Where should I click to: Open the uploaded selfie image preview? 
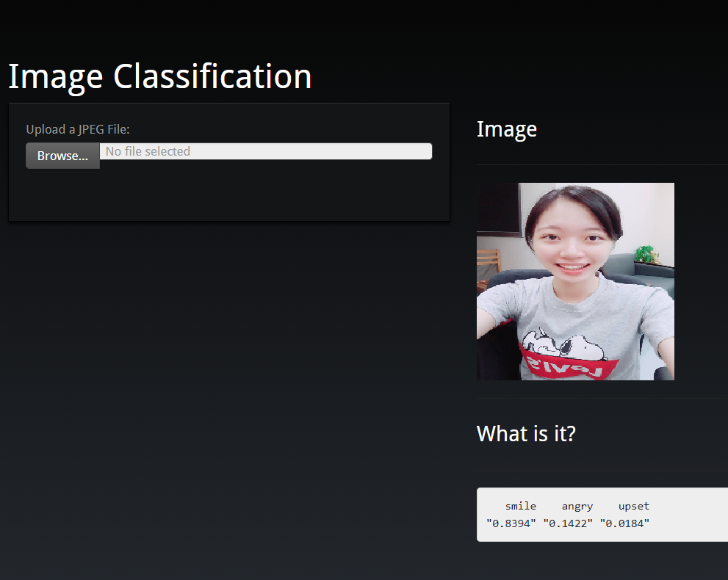coord(575,282)
